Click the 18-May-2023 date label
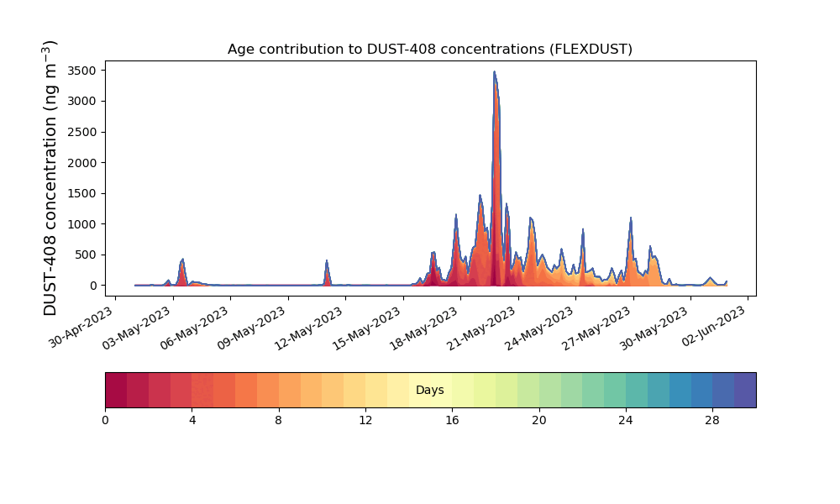 [424, 328]
